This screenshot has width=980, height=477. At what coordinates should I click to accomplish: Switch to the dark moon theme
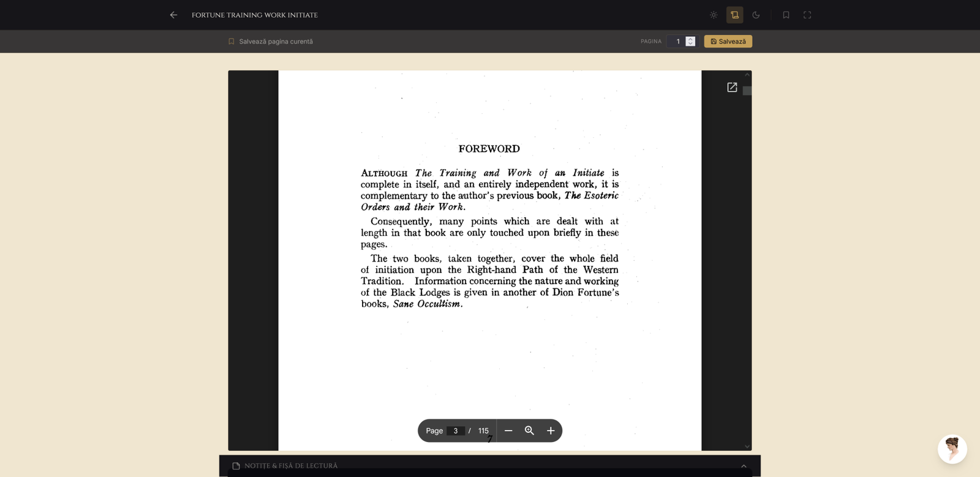[756, 15]
